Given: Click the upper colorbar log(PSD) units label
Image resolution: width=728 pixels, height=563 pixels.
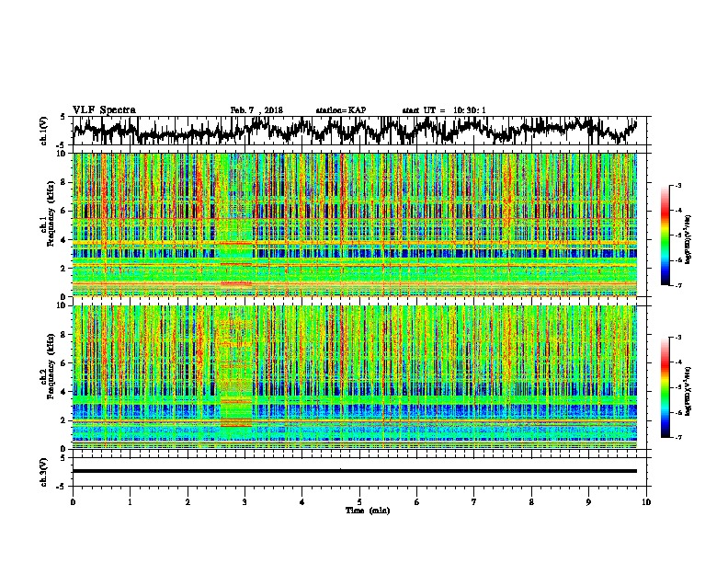Looking at the screenshot, I should pyautogui.click(x=688, y=239).
